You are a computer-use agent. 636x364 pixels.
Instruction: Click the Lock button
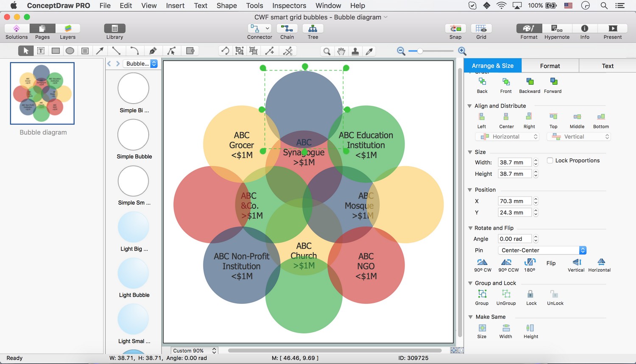pyautogui.click(x=530, y=294)
